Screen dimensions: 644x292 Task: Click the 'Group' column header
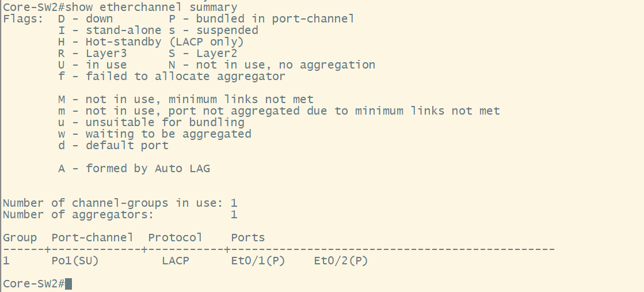[x=20, y=238]
